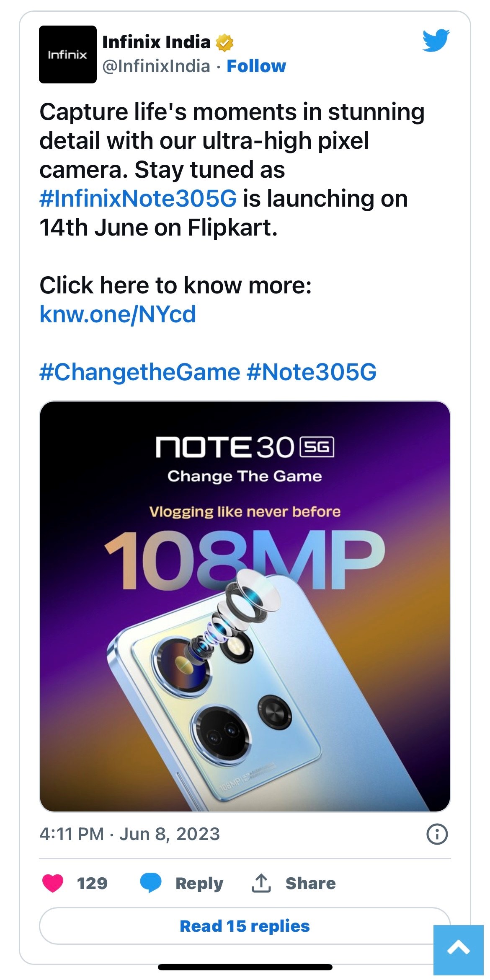The height and width of the screenshot is (980, 490).
Task: Click the Twitter bird logo icon
Action: (436, 41)
